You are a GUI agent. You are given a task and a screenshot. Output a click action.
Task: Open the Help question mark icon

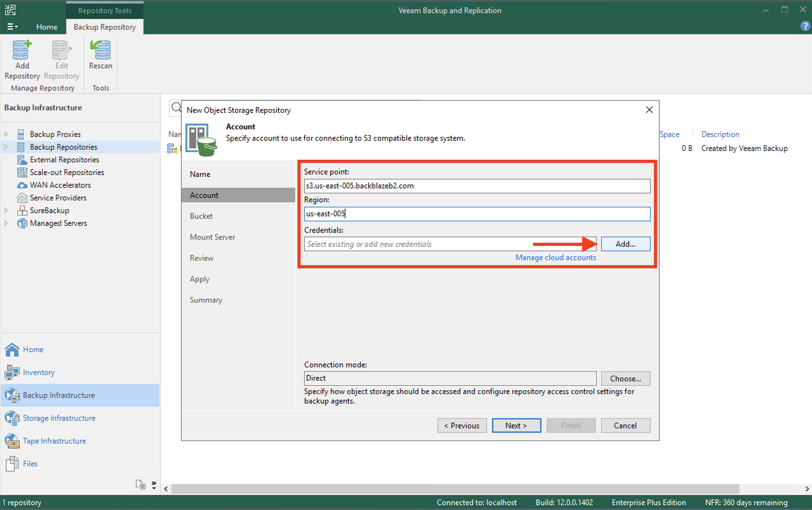[x=805, y=26]
